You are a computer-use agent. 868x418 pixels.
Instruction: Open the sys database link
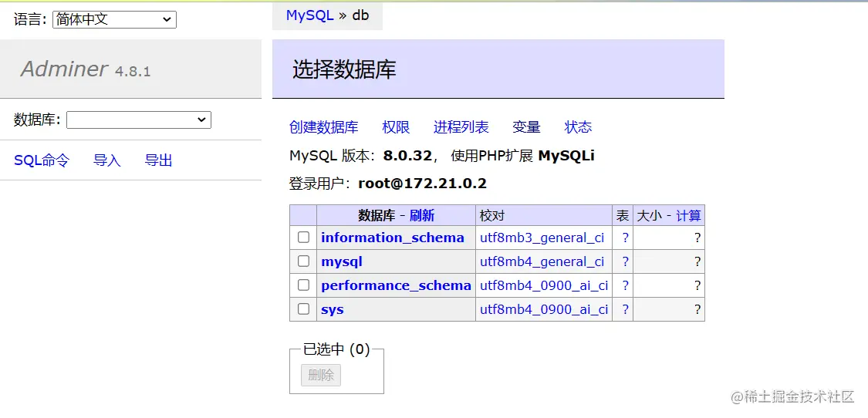332,309
